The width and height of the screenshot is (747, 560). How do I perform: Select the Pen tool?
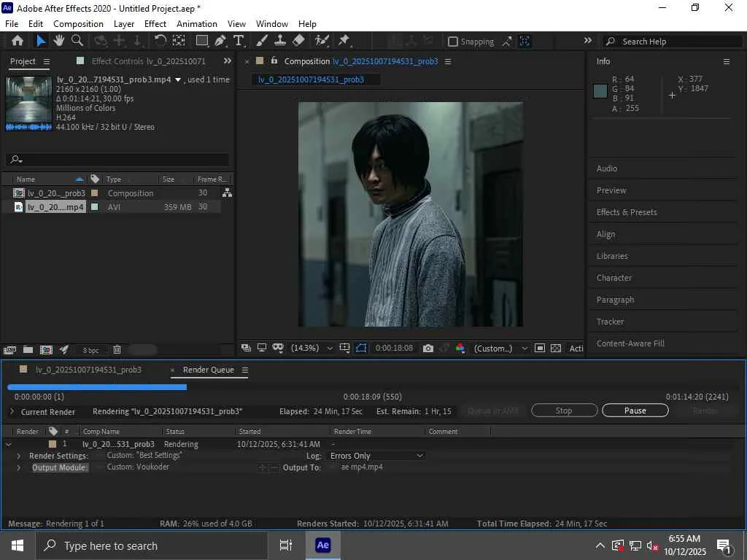(220, 41)
